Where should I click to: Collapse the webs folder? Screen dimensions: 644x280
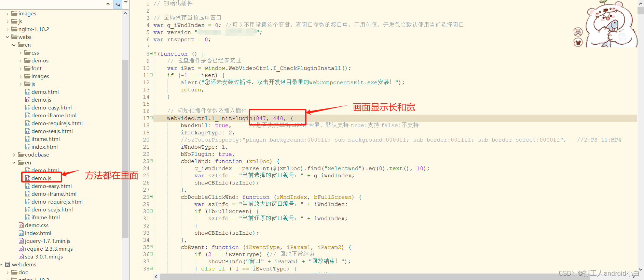pos(8,37)
